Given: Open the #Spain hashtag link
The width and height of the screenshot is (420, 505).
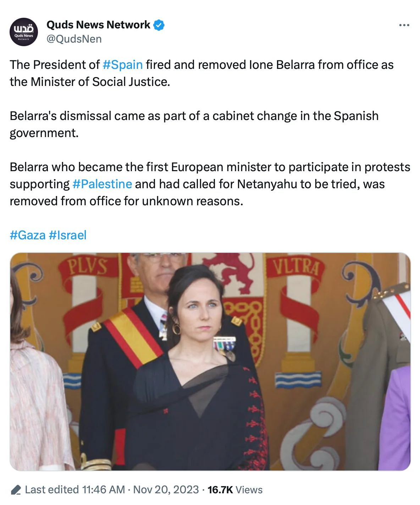Looking at the screenshot, I should coord(123,65).
